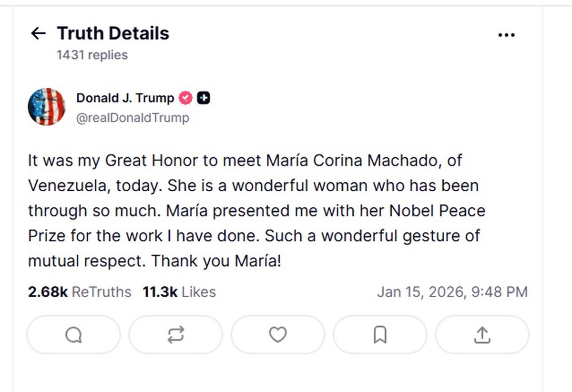
Task: Open the three-dot more options menu
Action: pos(506,35)
